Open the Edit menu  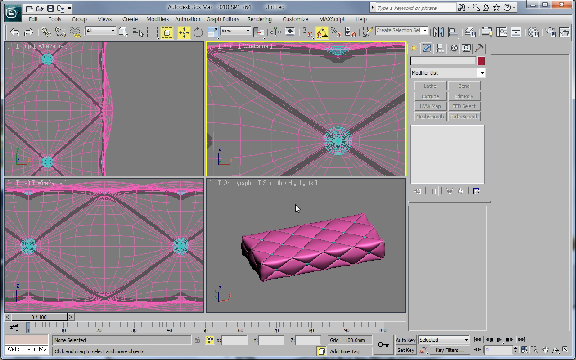tap(33, 19)
